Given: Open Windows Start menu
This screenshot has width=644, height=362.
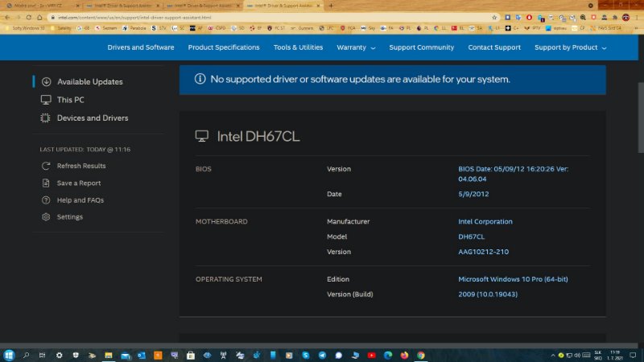Looking at the screenshot, I should (x=10, y=355).
